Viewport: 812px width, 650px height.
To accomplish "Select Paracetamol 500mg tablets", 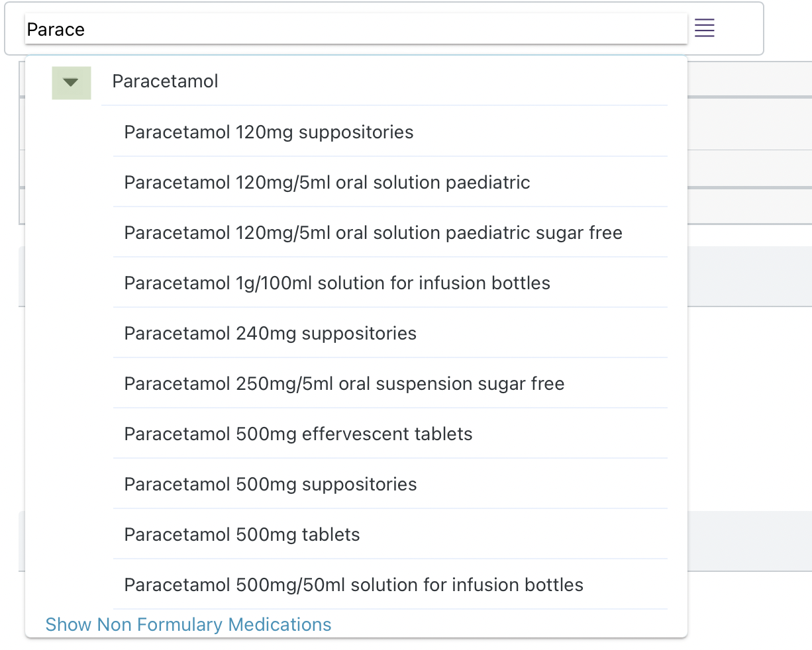I will pos(242,535).
